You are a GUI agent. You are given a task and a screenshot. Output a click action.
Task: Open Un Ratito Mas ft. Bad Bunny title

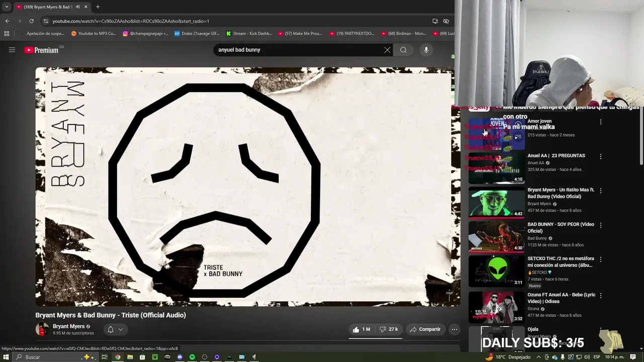click(560, 193)
